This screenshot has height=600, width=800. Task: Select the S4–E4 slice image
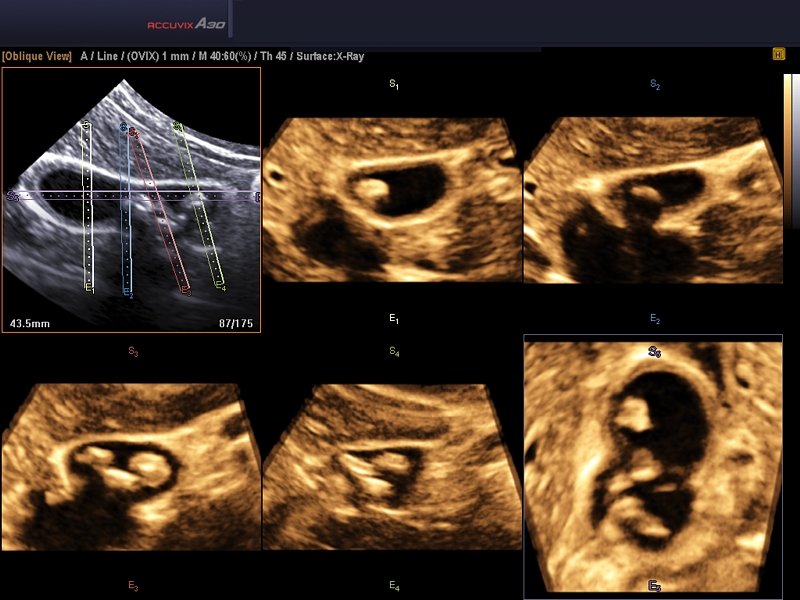tap(392, 467)
